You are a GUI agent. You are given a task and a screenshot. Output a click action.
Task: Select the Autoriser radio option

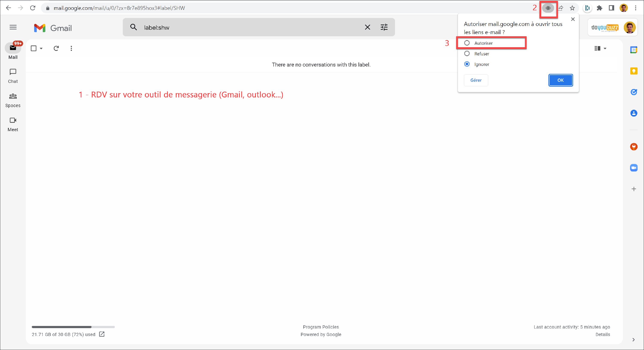click(x=467, y=43)
